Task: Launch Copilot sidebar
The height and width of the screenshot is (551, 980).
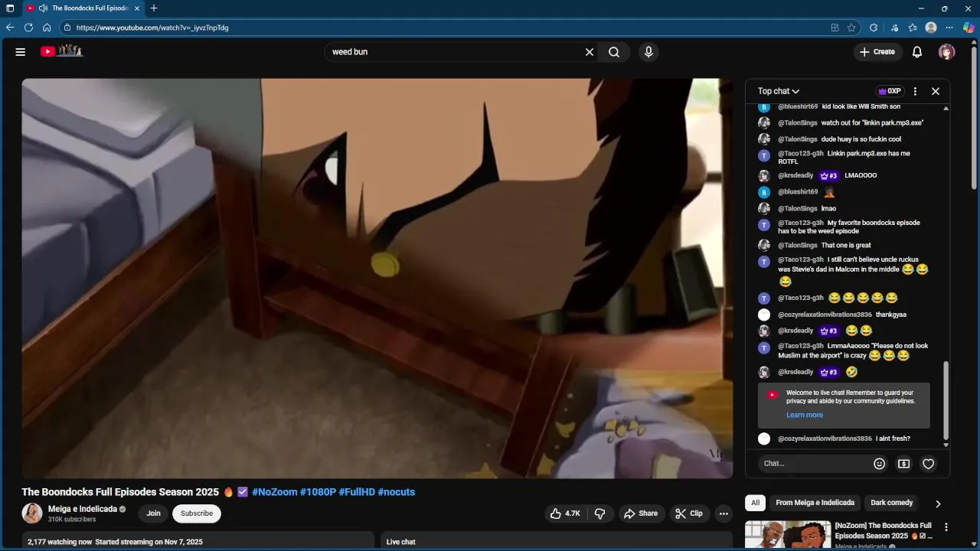Action: point(969,28)
